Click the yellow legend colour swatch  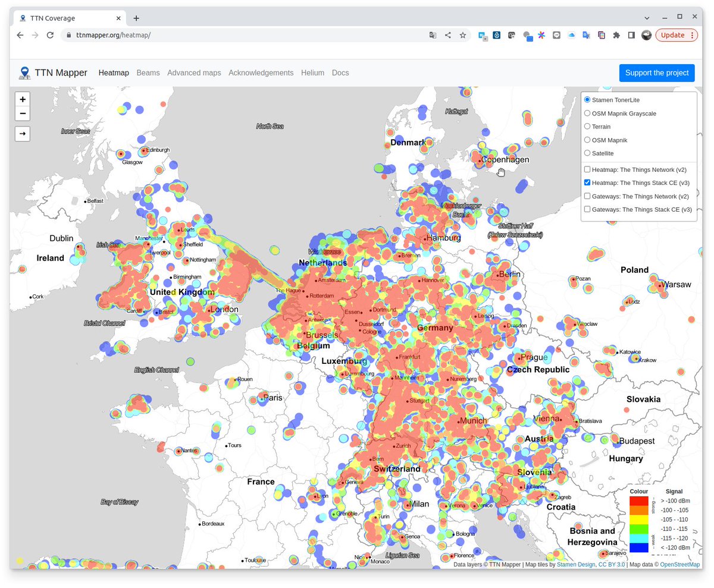tap(639, 520)
